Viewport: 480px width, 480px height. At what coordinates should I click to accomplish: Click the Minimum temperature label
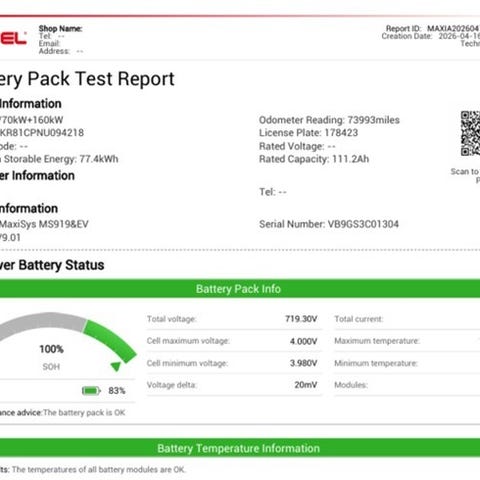pyautogui.click(x=376, y=363)
